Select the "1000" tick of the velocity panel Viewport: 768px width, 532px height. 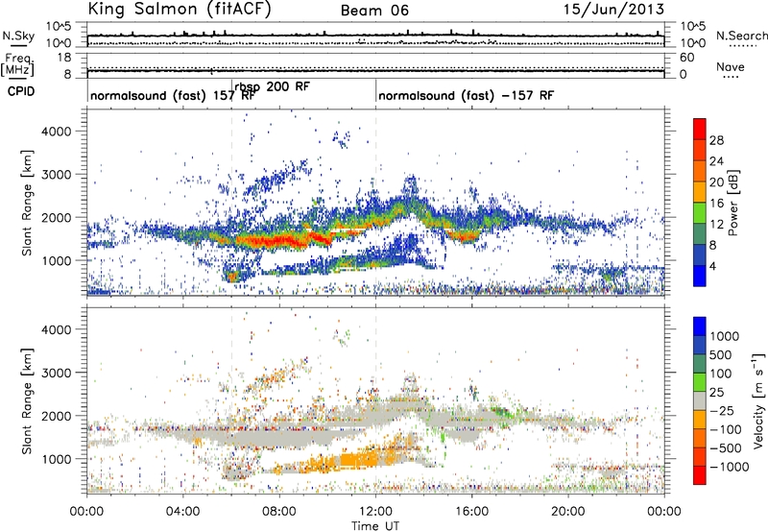[56, 459]
